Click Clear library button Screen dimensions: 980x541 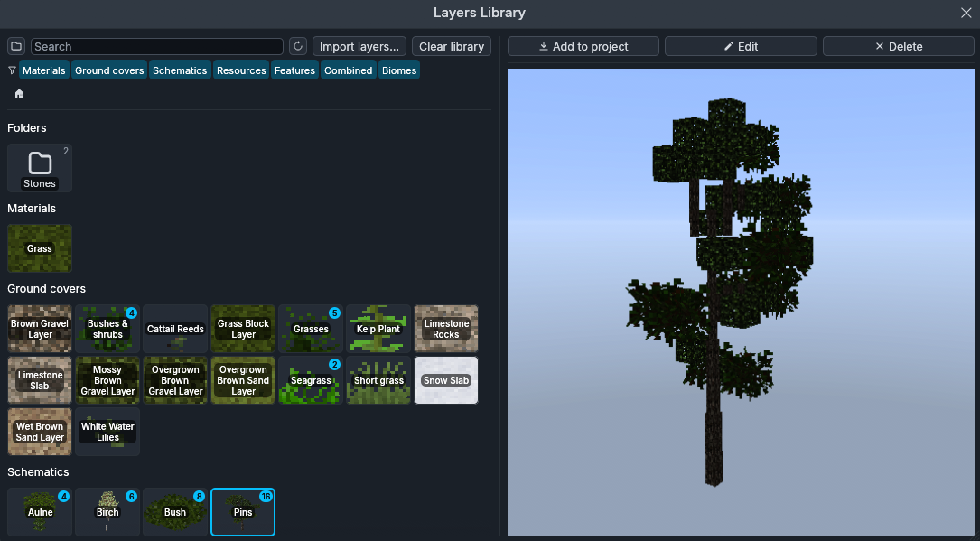tap(452, 46)
